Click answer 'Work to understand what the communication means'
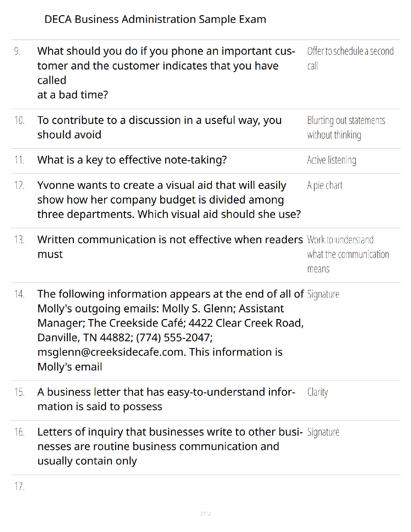 coord(348,254)
